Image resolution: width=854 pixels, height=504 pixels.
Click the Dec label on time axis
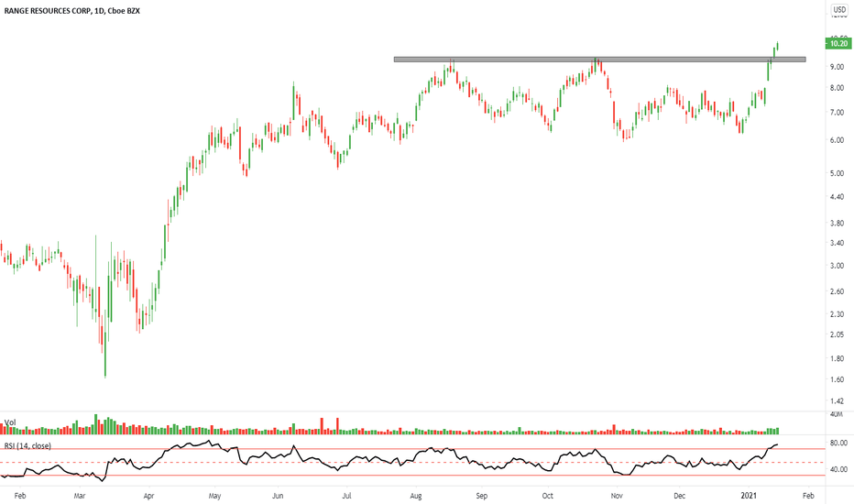click(x=679, y=496)
